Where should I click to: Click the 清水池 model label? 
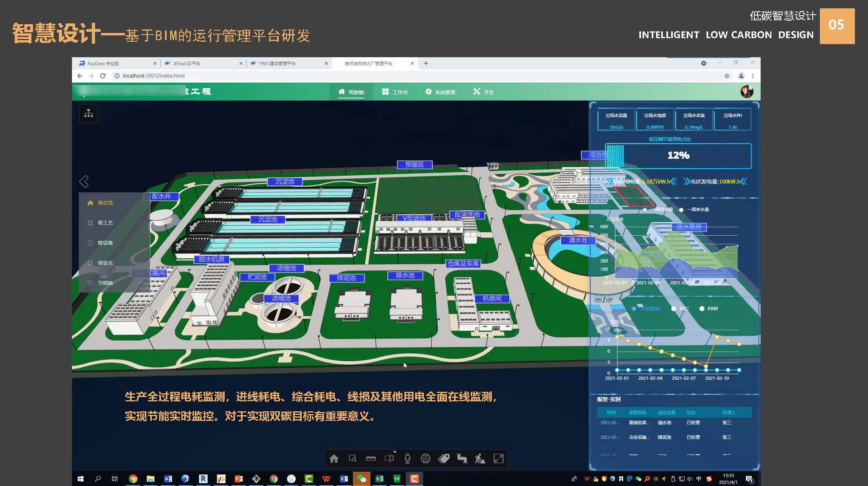click(578, 240)
